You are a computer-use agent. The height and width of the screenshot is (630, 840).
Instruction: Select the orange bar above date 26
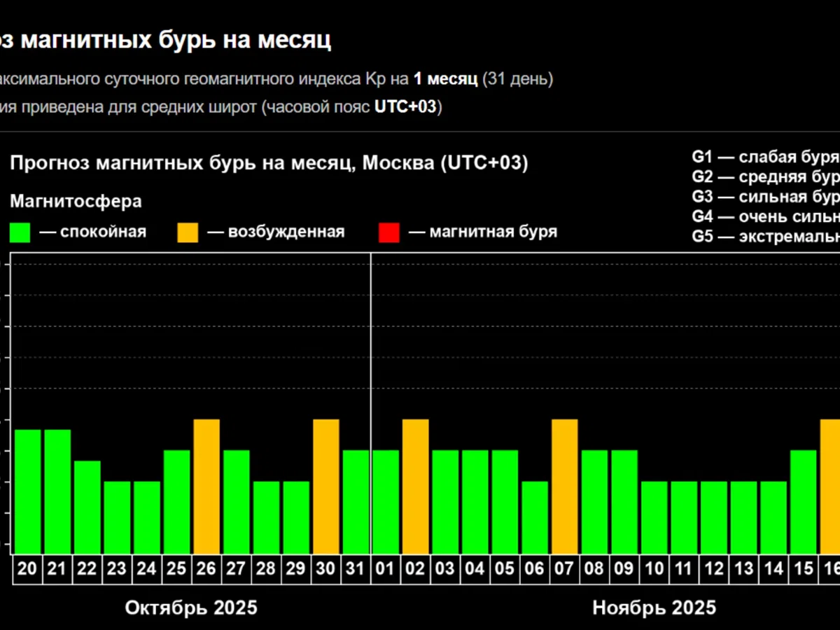click(x=206, y=486)
